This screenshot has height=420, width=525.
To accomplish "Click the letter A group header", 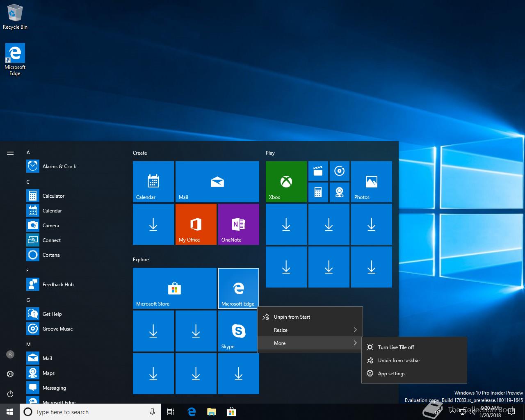I will 28,153.
